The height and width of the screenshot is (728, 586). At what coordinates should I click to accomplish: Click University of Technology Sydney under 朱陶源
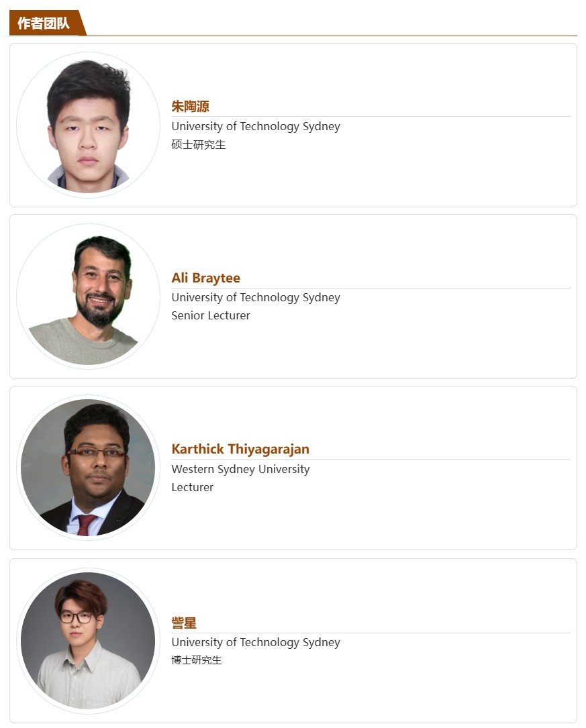click(255, 126)
